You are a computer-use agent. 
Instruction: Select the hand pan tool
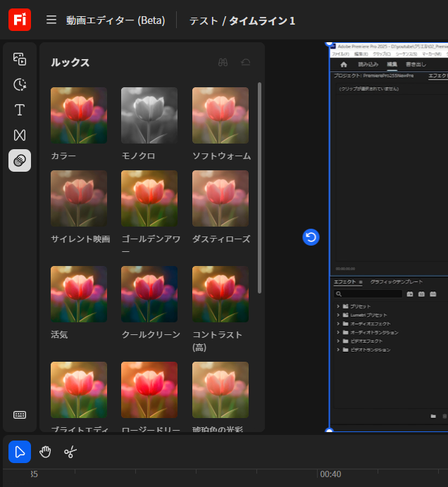point(45,452)
